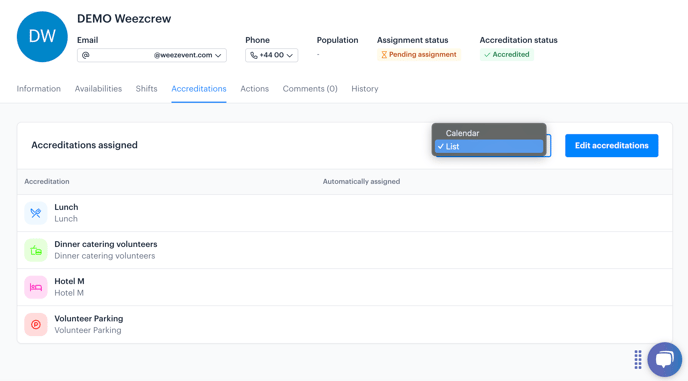Click the dotted grip handle beside chat
688x381 pixels.
pos(638,359)
